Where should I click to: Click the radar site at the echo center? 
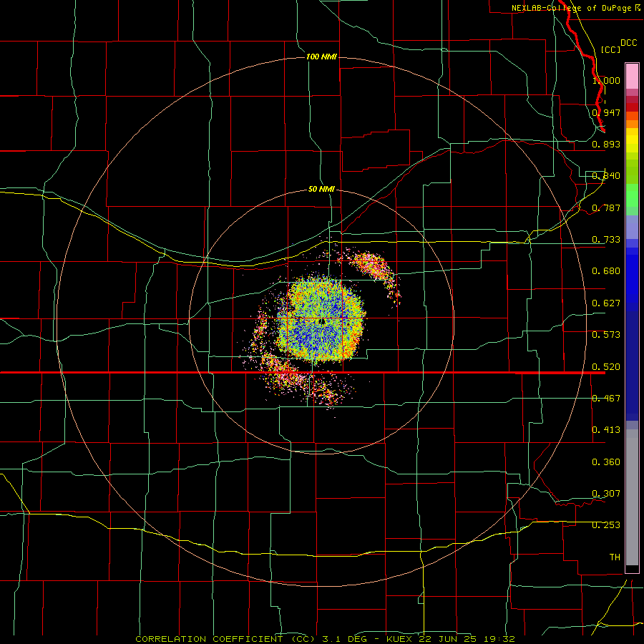[x=323, y=321]
